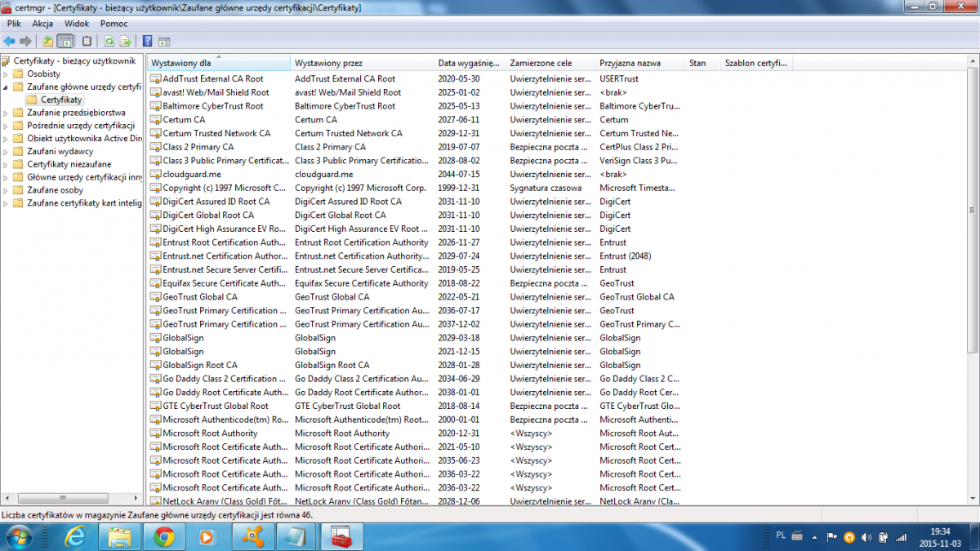Open Help via the question mark icon

pos(147,41)
